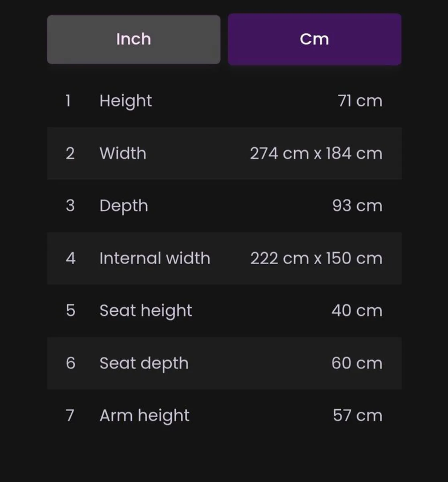Select the Arm height label
The width and height of the screenshot is (448, 482).
tap(144, 415)
